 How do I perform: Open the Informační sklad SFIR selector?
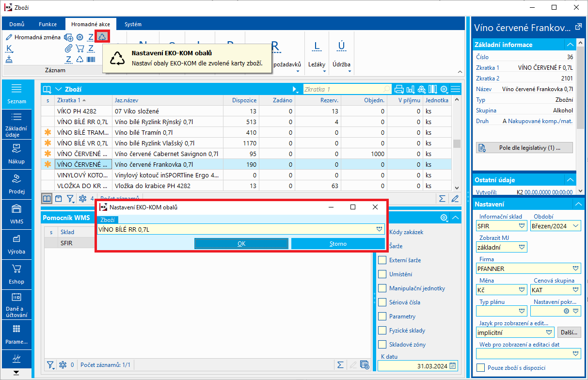click(x=522, y=226)
